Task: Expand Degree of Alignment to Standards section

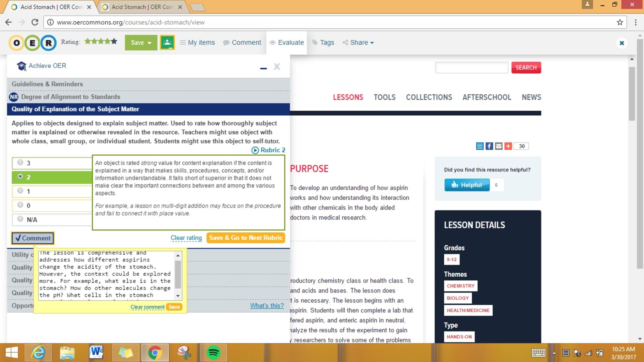Action: click(70, 97)
